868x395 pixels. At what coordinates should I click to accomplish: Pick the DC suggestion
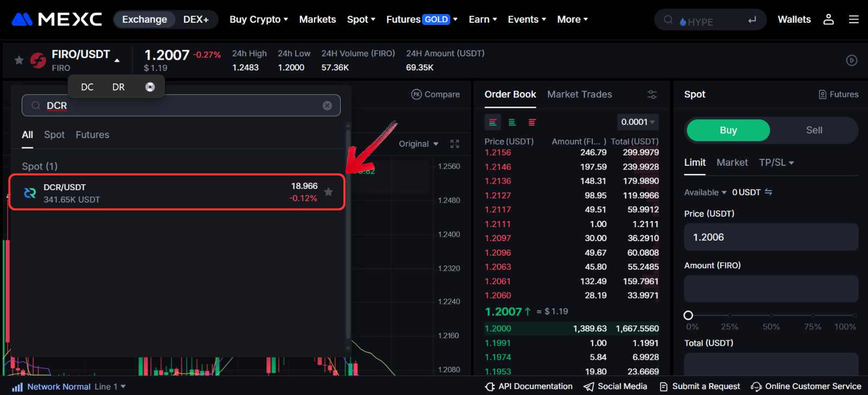87,87
